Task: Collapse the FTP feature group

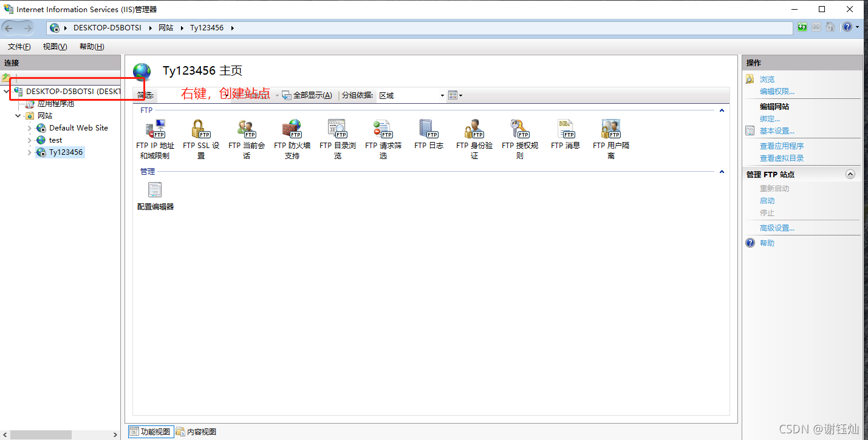Action: [x=722, y=110]
